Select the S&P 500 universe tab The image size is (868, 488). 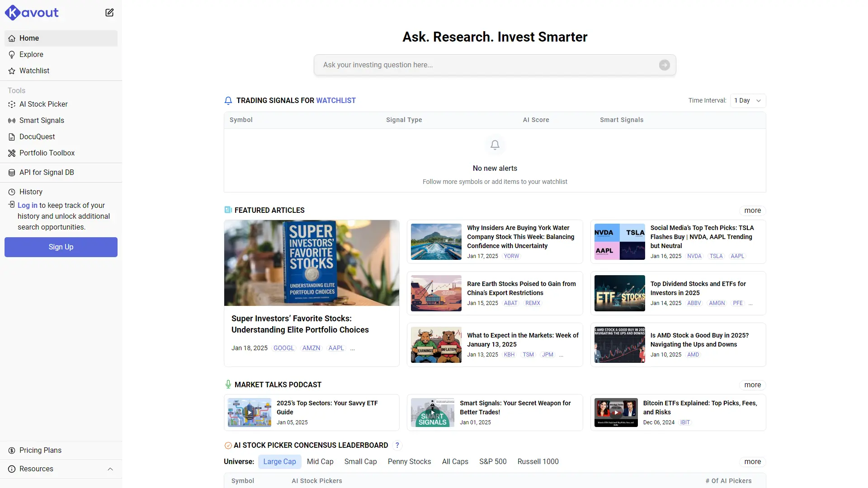click(493, 462)
